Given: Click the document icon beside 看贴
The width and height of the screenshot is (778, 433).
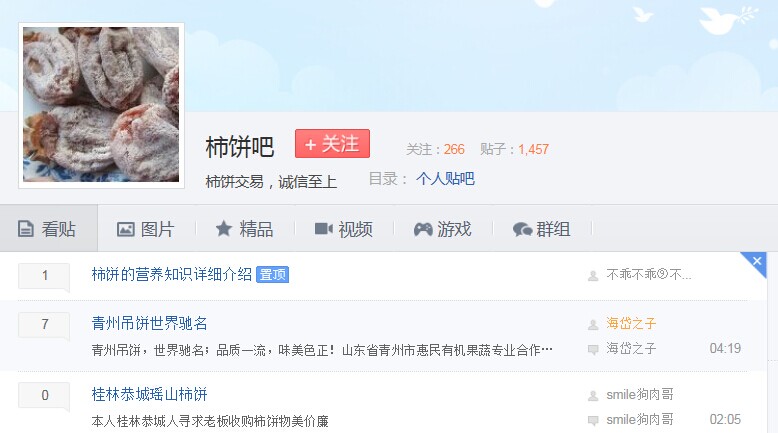Looking at the screenshot, I should click(26, 229).
